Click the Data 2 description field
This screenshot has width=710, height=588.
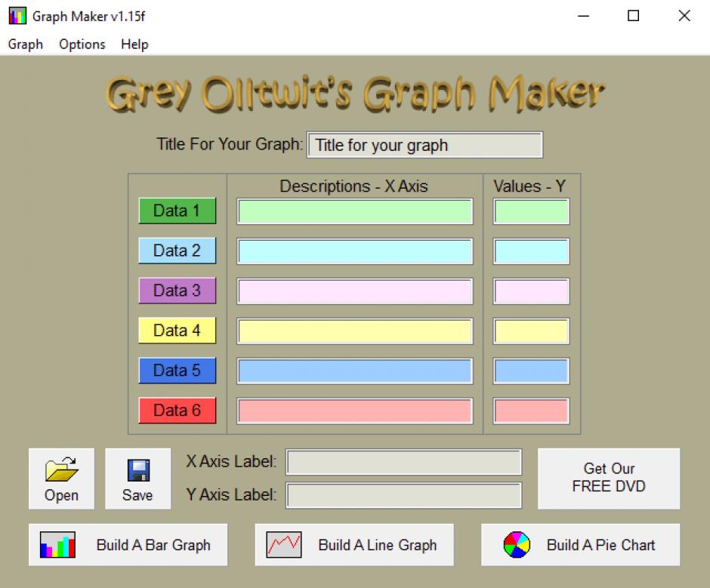354,251
